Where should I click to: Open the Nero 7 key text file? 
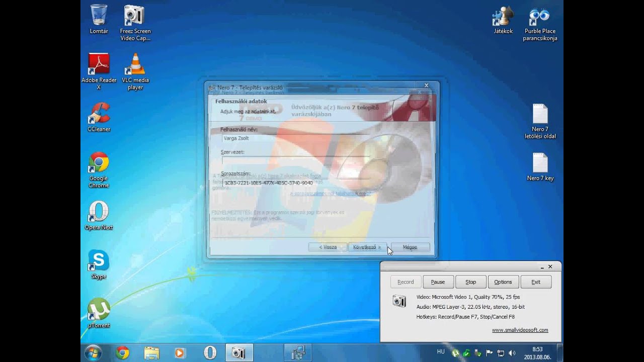540,164
